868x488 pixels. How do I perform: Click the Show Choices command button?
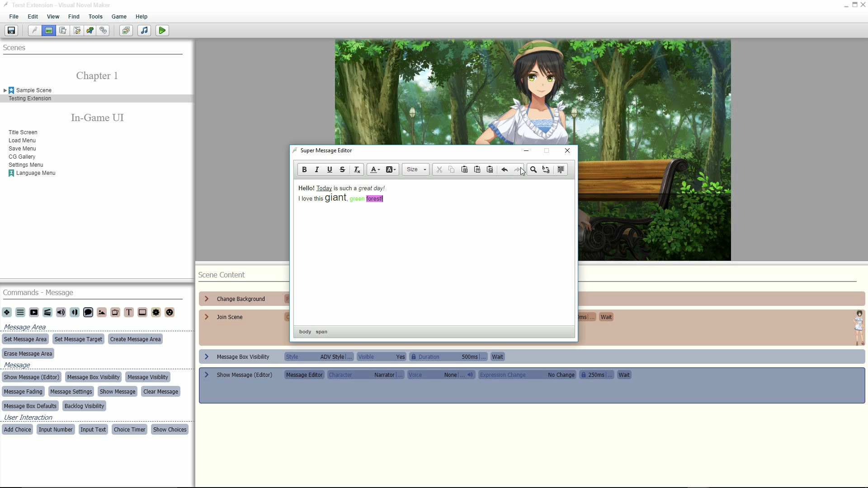coord(170,430)
